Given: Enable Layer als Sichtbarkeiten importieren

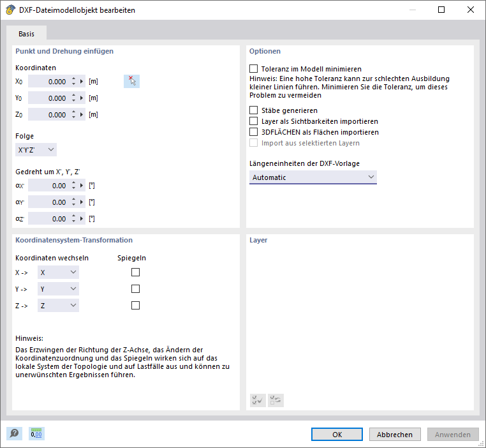Looking at the screenshot, I should (254, 121).
